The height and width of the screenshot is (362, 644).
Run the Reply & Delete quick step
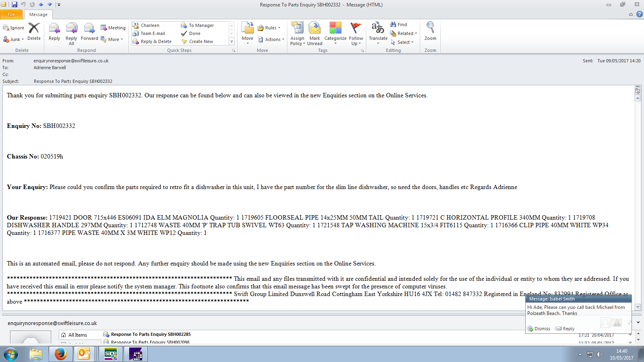(x=152, y=41)
